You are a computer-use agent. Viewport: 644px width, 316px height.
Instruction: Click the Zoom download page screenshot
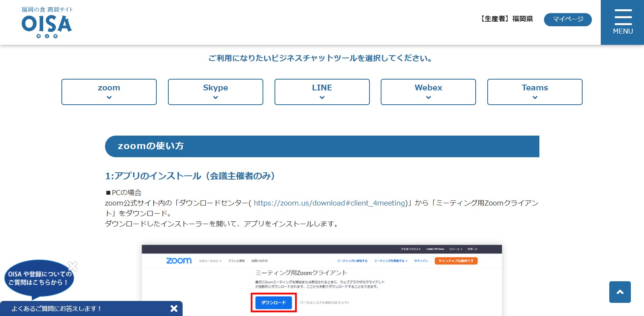322,280
